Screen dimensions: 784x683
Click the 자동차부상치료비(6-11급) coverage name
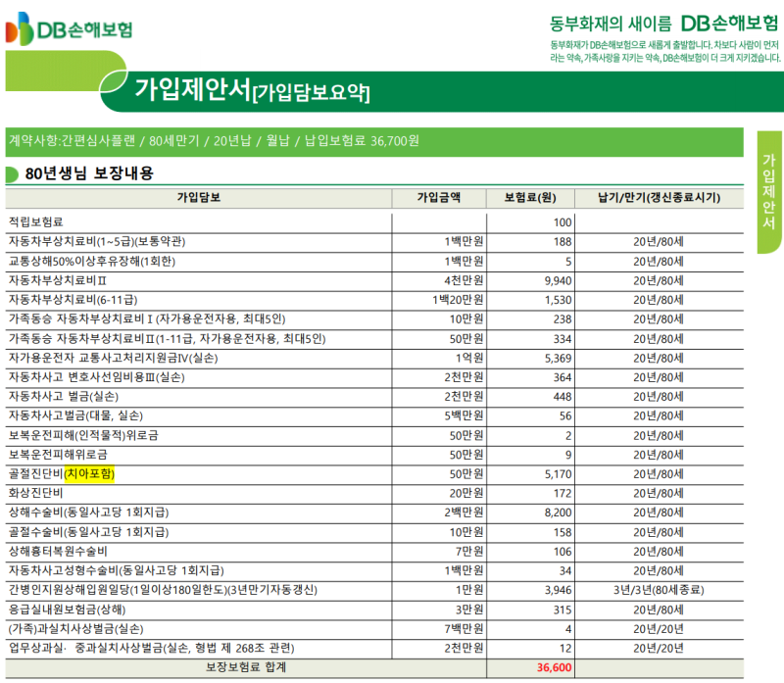[73, 300]
